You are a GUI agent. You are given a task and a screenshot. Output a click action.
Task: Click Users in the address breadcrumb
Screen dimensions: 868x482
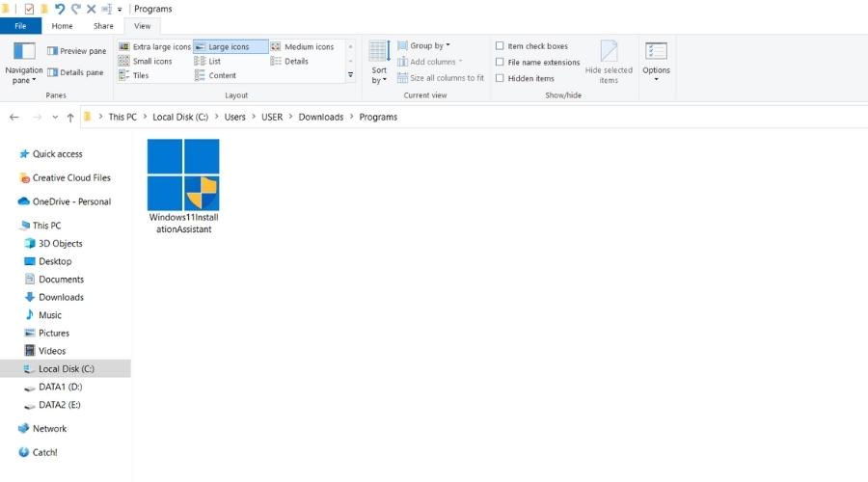pyautogui.click(x=234, y=117)
